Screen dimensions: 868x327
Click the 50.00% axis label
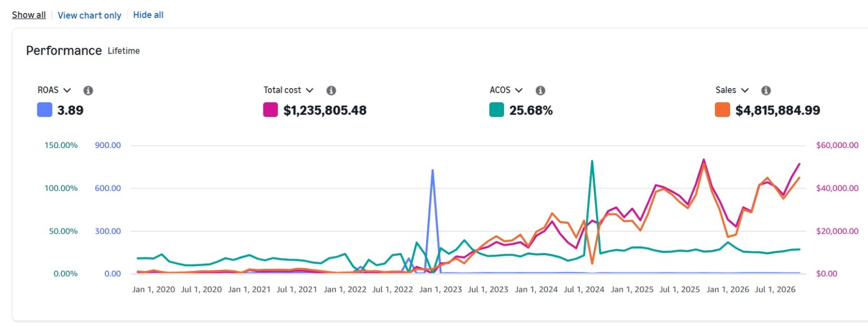coord(63,231)
